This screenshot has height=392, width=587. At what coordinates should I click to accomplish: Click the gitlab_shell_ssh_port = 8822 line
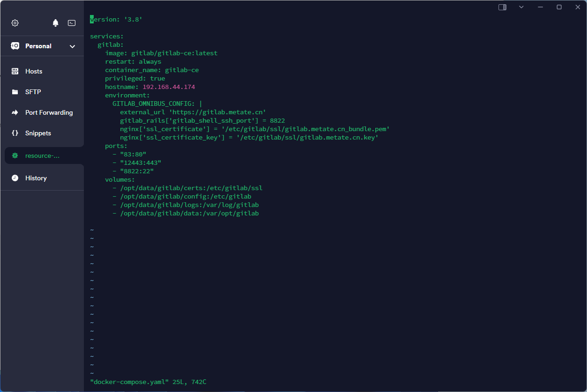[x=202, y=120]
